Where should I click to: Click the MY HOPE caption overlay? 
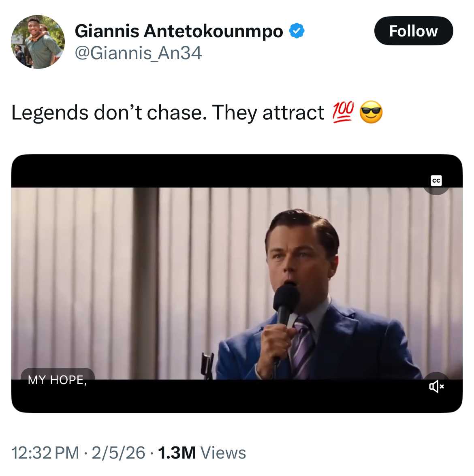pyautogui.click(x=58, y=380)
